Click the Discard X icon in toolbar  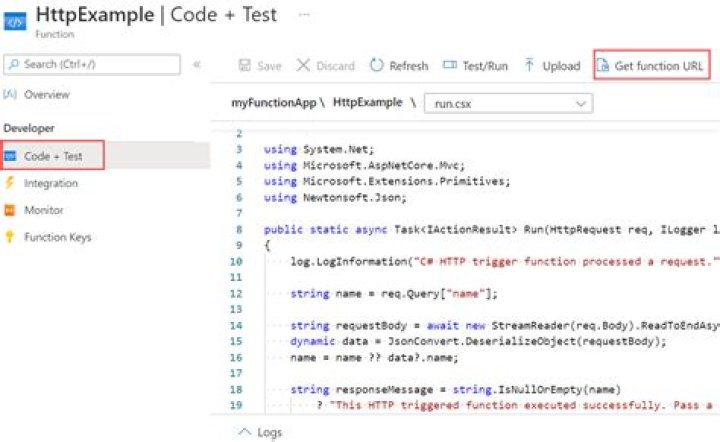303,65
